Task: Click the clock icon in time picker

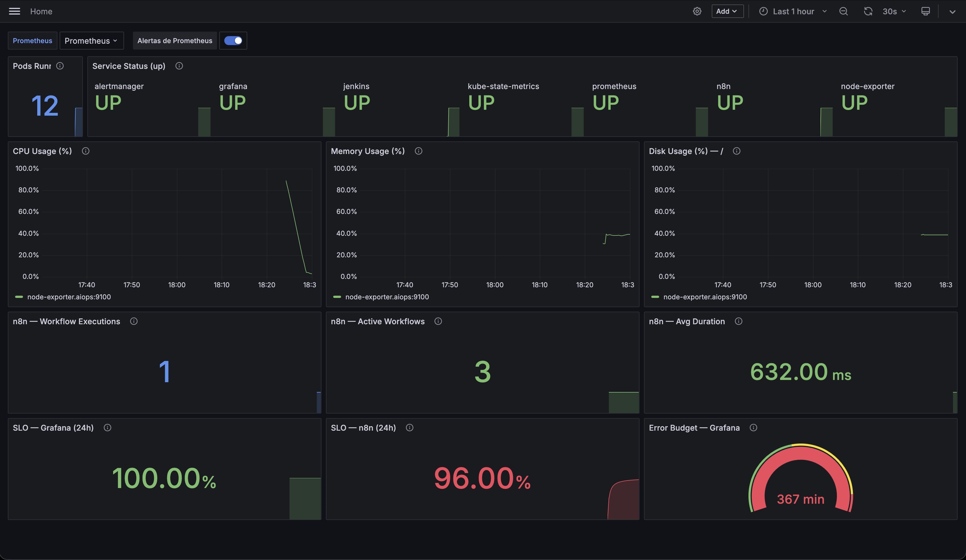Action: [763, 11]
